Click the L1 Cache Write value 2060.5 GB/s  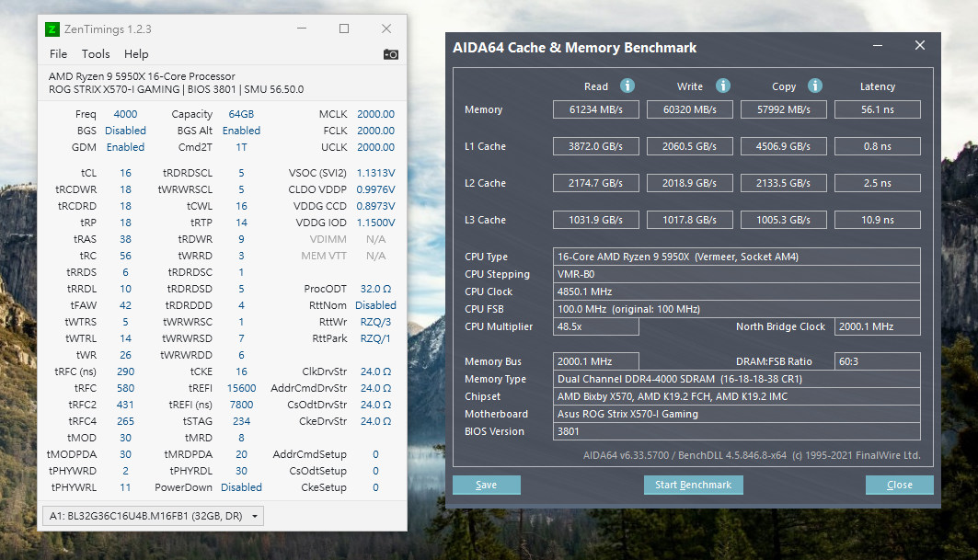[690, 146]
